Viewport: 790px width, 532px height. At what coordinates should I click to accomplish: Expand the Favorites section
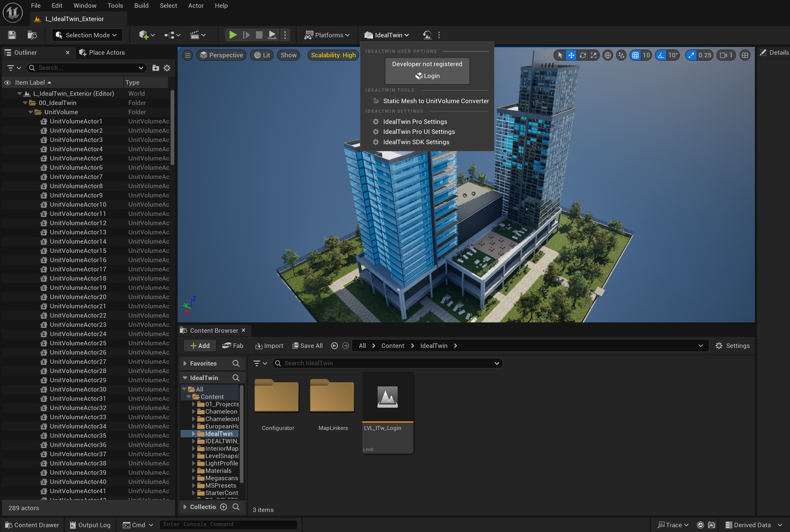point(185,363)
